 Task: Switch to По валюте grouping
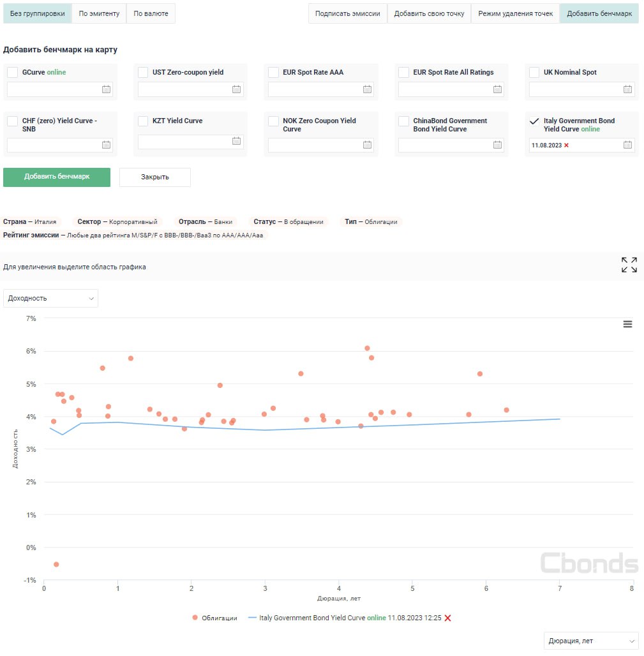(x=151, y=13)
